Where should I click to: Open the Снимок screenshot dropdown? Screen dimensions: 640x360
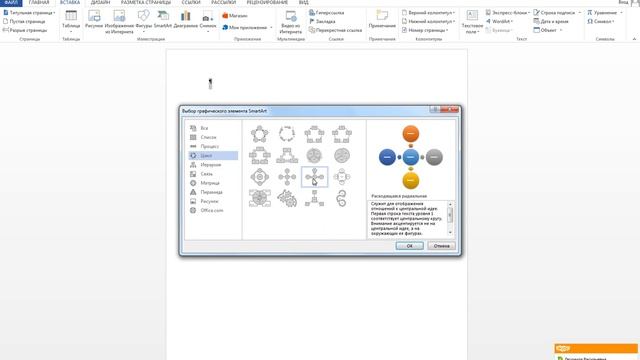[x=208, y=21]
